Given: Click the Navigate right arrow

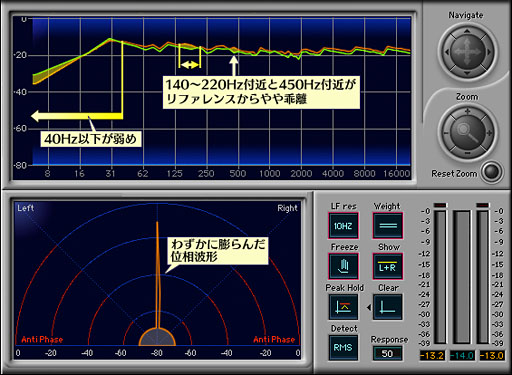Looking at the screenshot, I should pos(488,52).
